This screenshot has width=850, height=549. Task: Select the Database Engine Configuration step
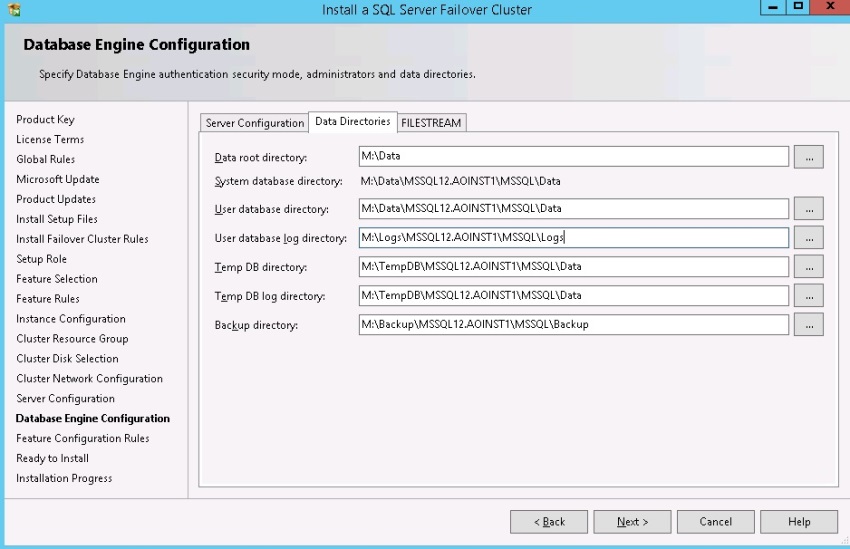[93, 418]
